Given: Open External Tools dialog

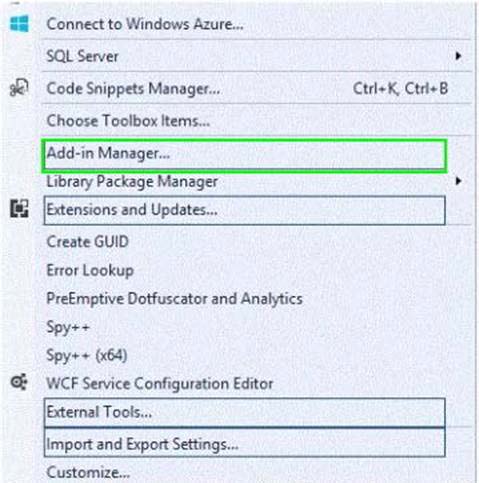Looking at the screenshot, I should pos(244,413).
